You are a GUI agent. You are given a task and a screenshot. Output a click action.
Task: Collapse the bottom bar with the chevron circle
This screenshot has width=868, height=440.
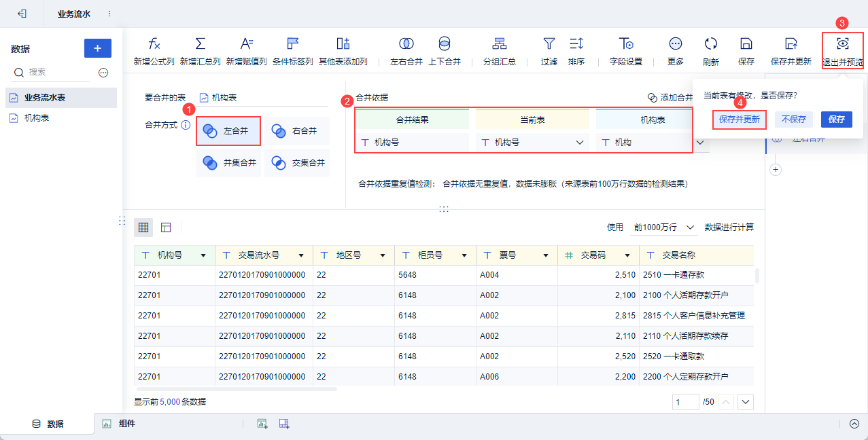point(854,424)
